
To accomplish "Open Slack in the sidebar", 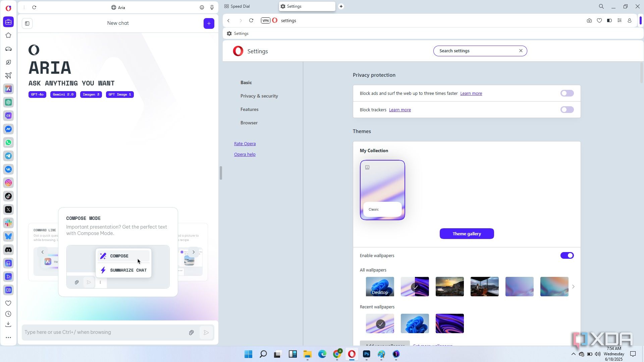I will pos(8,223).
